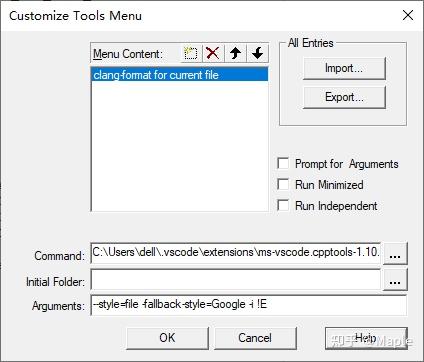Move the selected entry up
Image resolution: width=424 pixels, height=362 pixels.
click(235, 53)
